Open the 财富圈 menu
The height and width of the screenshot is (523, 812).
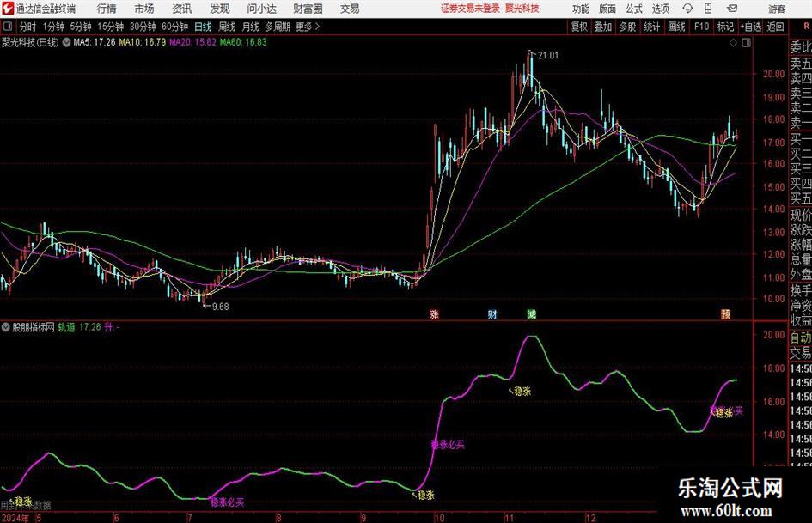click(x=308, y=9)
